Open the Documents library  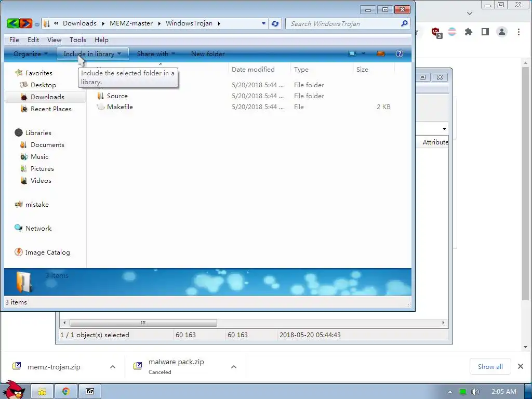pyautogui.click(x=47, y=145)
